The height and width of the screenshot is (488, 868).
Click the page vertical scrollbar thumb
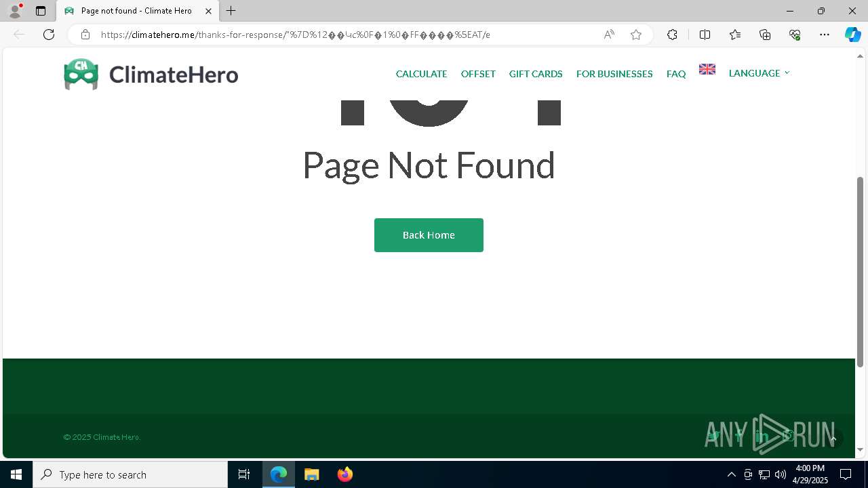click(x=861, y=271)
